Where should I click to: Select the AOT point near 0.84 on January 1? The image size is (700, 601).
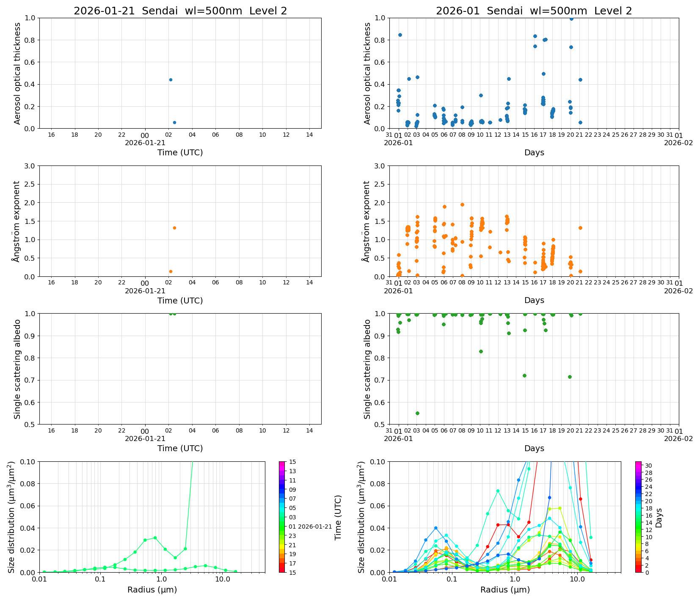400,34
